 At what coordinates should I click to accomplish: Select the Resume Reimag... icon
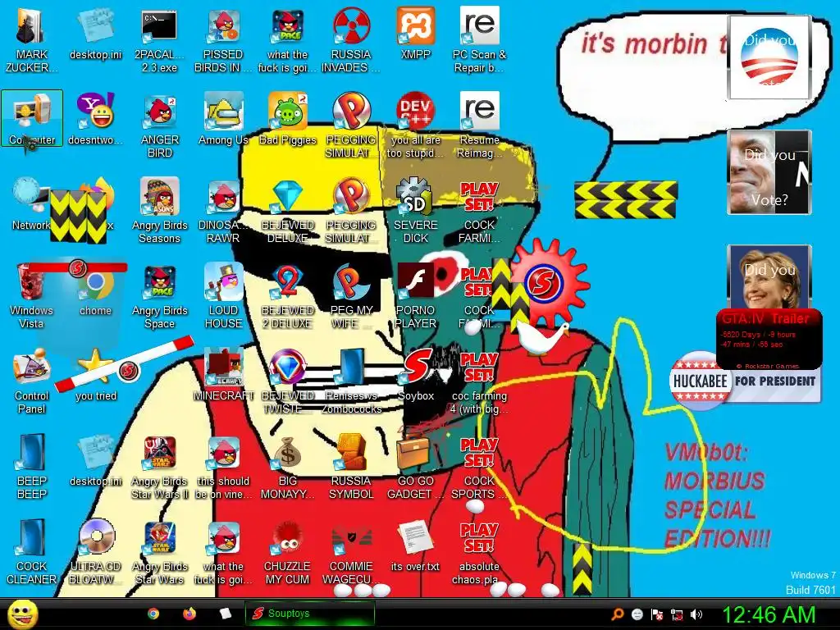[x=479, y=125]
